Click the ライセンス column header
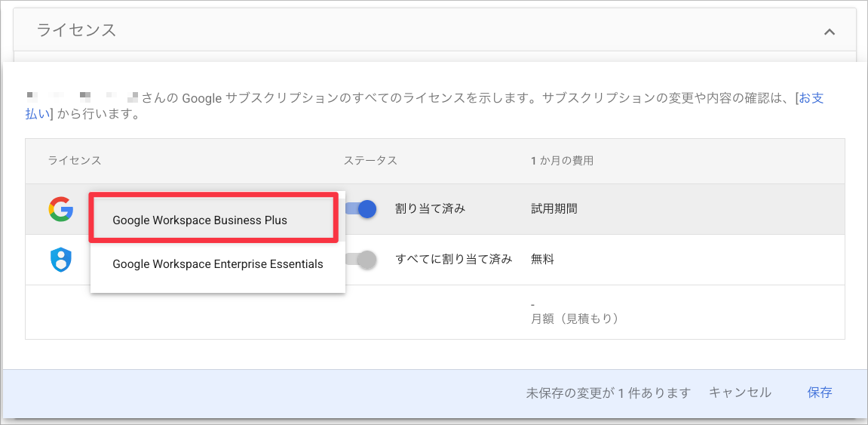The height and width of the screenshot is (425, 868). click(x=74, y=161)
